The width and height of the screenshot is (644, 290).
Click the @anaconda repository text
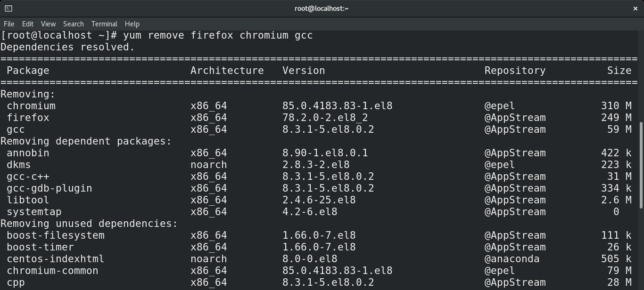point(512,259)
